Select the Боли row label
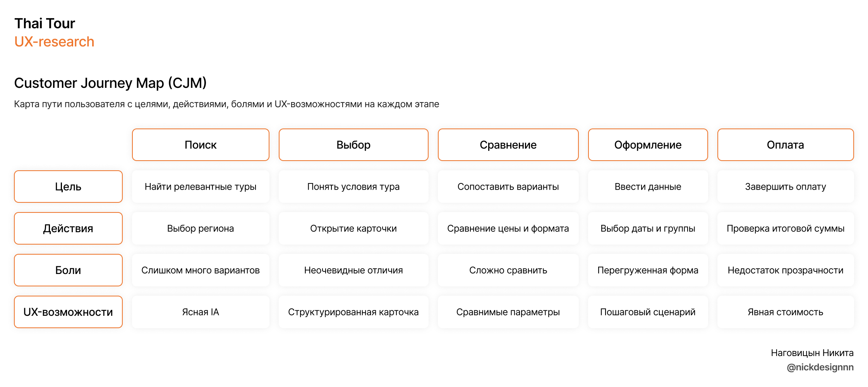 click(68, 270)
